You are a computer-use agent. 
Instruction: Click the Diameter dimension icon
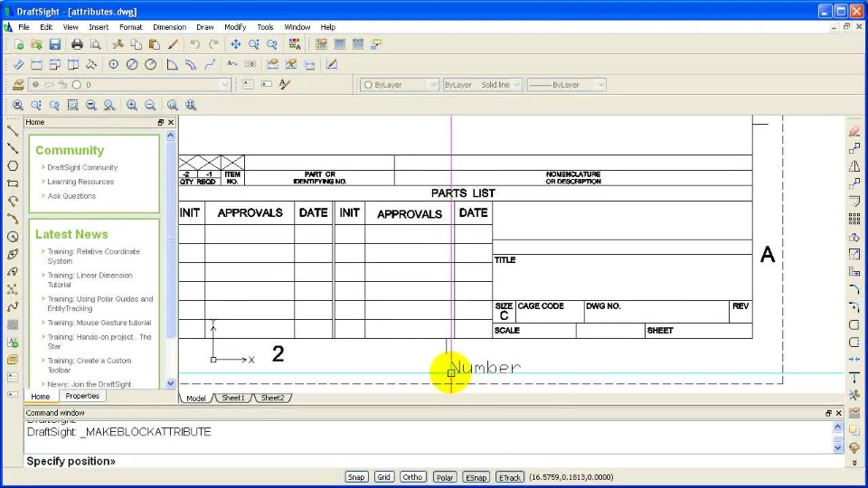click(132, 65)
